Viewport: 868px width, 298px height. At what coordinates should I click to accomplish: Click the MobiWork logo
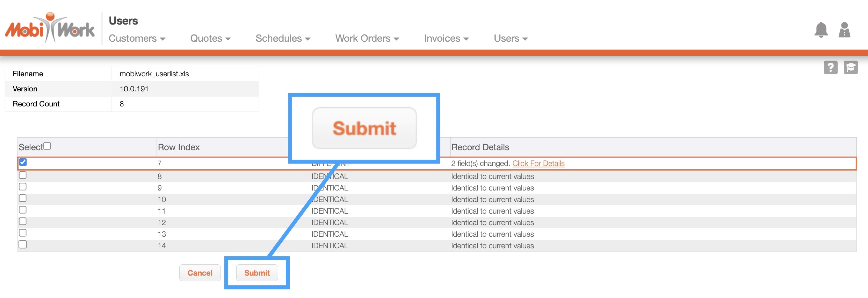click(50, 28)
